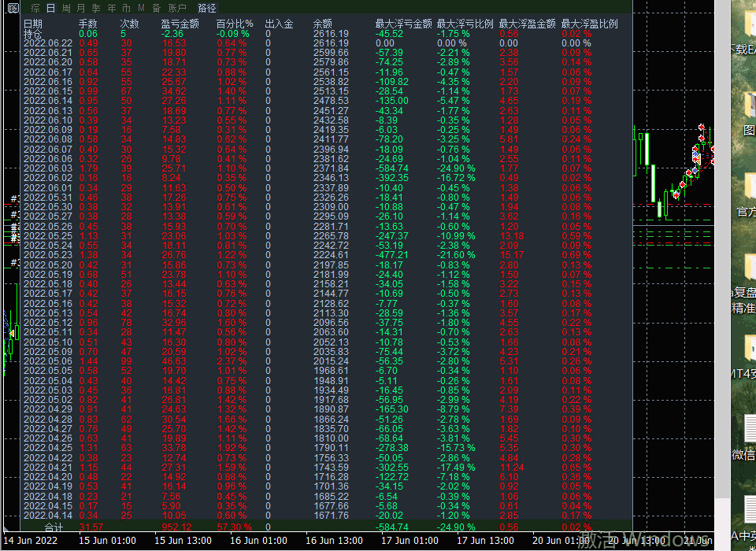Click the 最大浮亏比例 column header

[465, 24]
